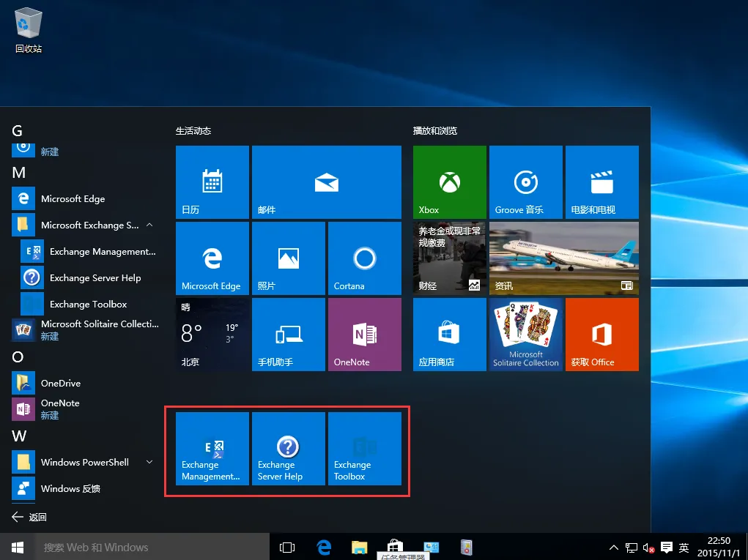Open OneNote from the app list

pyautogui.click(x=85, y=409)
